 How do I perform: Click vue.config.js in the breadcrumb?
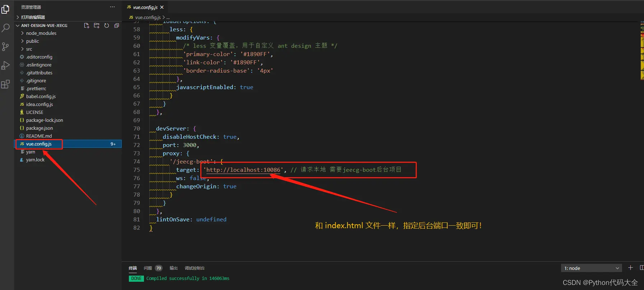(x=148, y=17)
